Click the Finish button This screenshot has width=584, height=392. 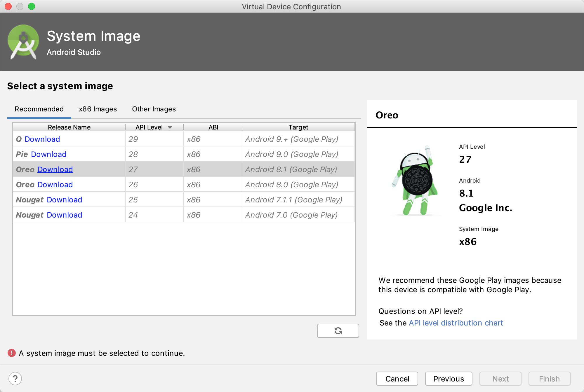(549, 379)
